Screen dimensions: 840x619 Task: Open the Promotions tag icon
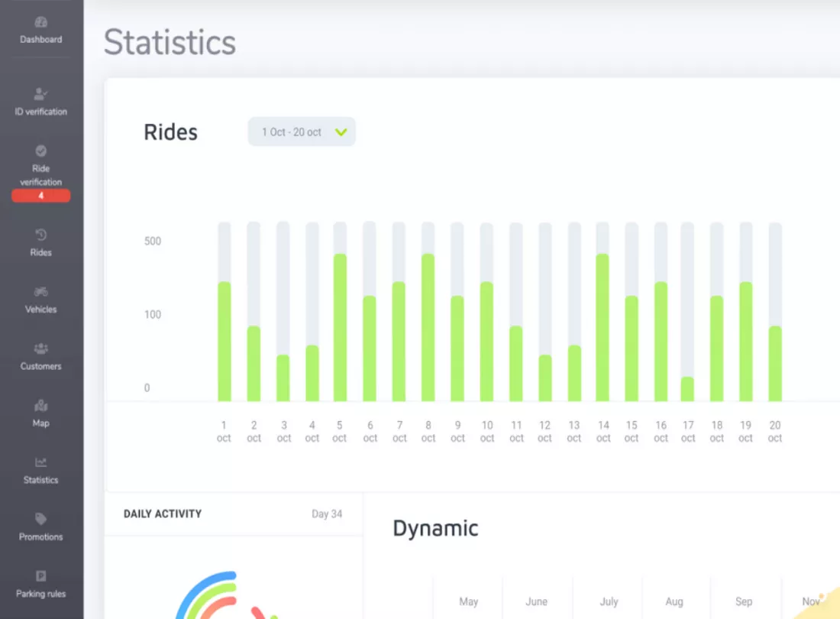click(40, 519)
